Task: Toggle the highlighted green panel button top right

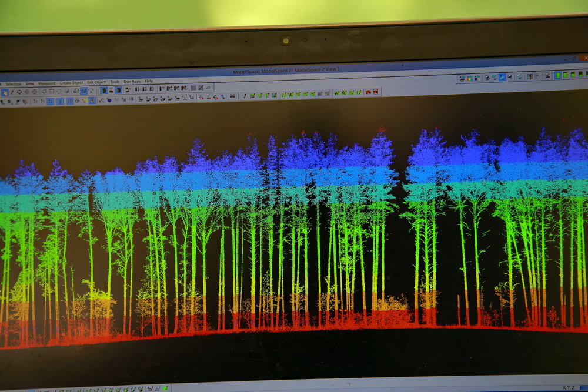Action: click(557, 75)
